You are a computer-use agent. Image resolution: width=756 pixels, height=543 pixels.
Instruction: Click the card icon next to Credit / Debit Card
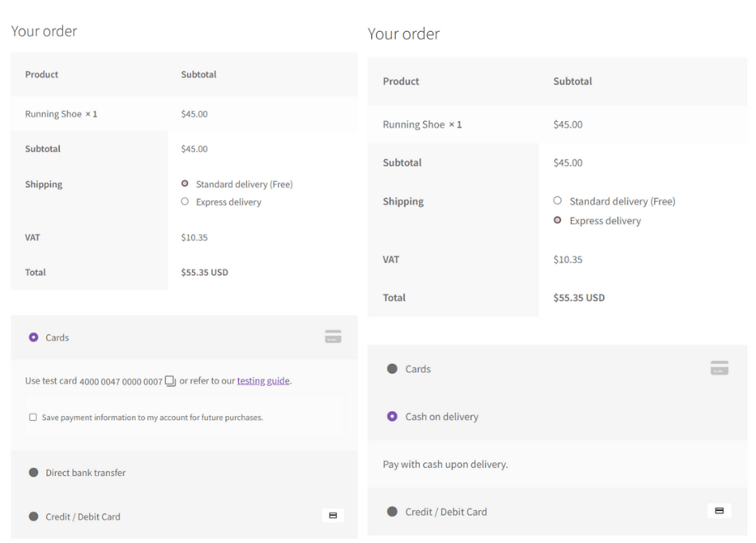pos(332,516)
